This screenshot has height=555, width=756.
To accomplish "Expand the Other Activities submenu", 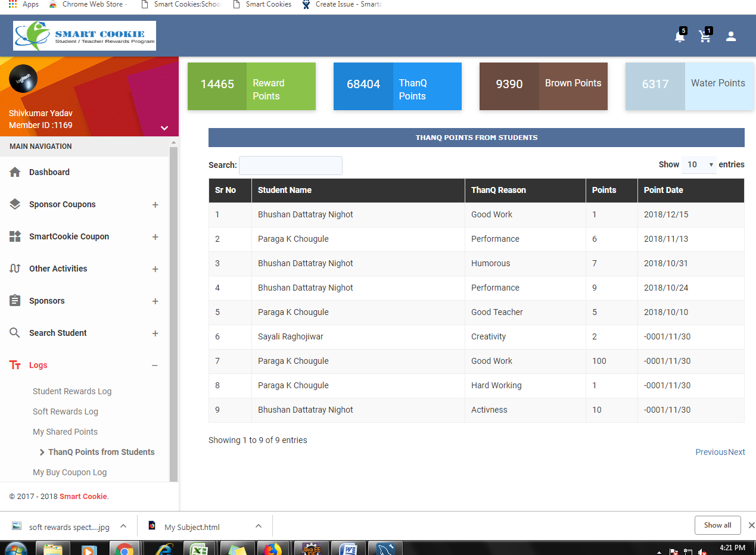I will (x=155, y=269).
